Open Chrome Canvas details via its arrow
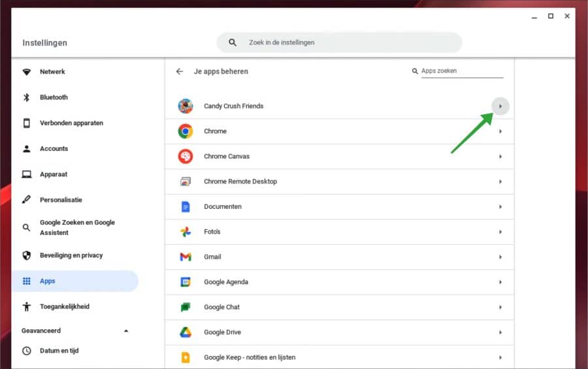This screenshot has width=588, height=369. coord(500,156)
